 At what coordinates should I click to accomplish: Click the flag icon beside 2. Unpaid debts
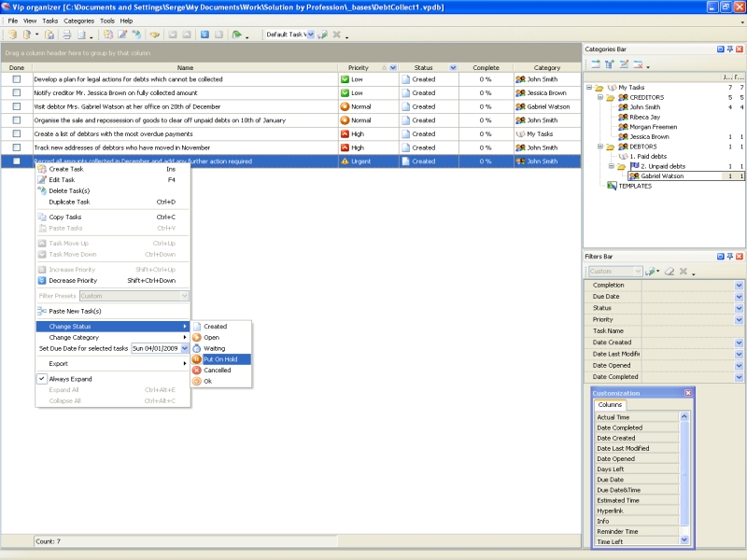(634, 165)
